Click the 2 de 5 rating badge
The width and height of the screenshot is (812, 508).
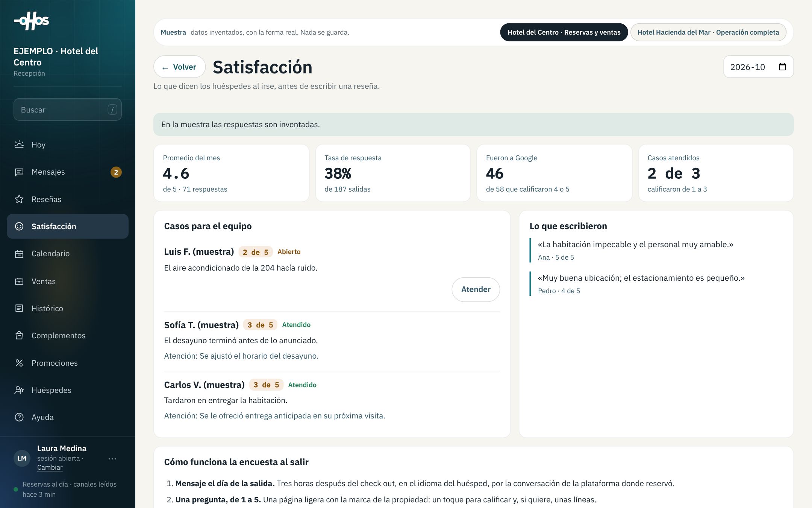[x=256, y=252]
